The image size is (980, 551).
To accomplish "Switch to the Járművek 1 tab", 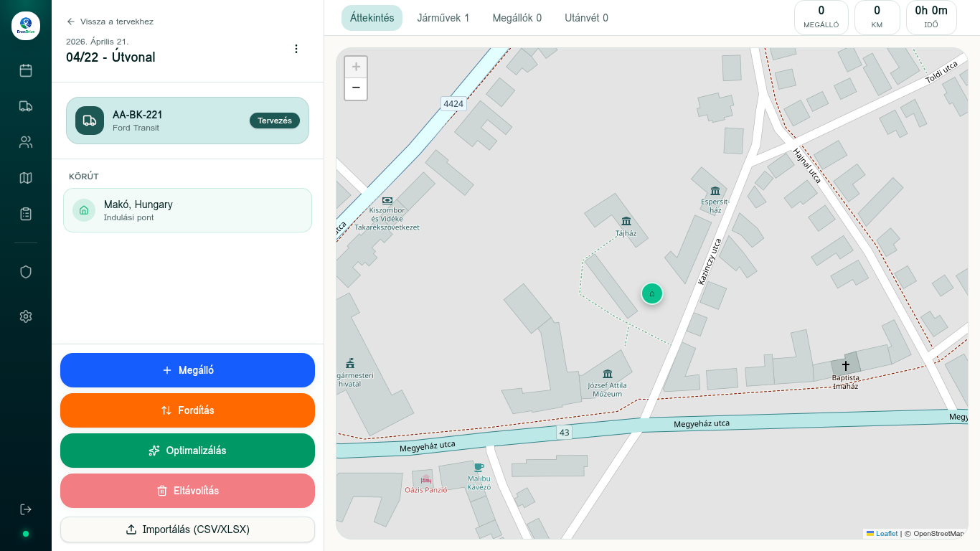I will pos(443,18).
